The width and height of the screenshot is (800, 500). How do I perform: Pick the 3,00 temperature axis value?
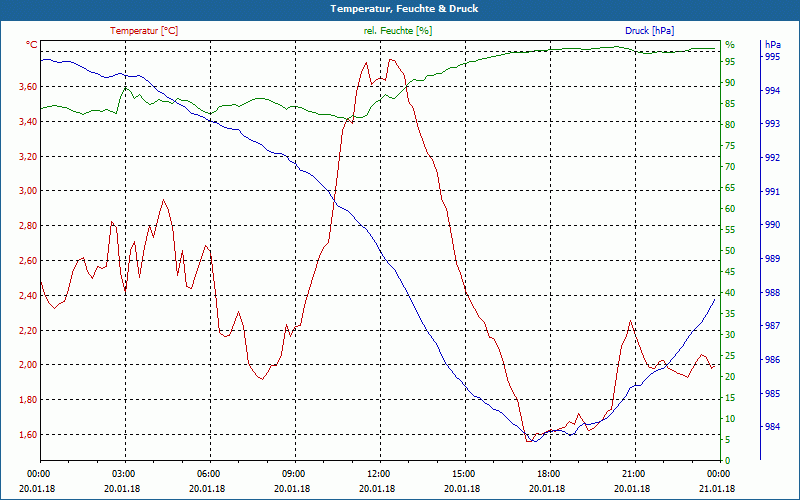pyautogui.click(x=28, y=191)
